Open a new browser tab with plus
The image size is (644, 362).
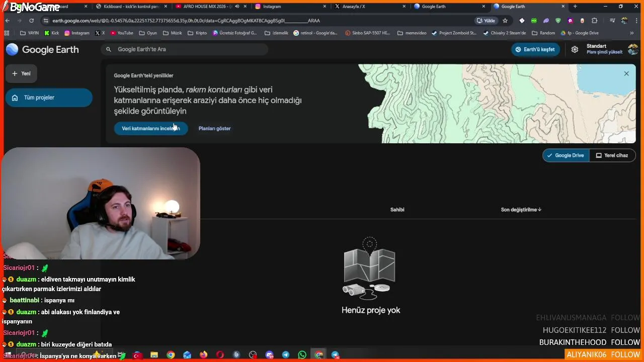575,7
